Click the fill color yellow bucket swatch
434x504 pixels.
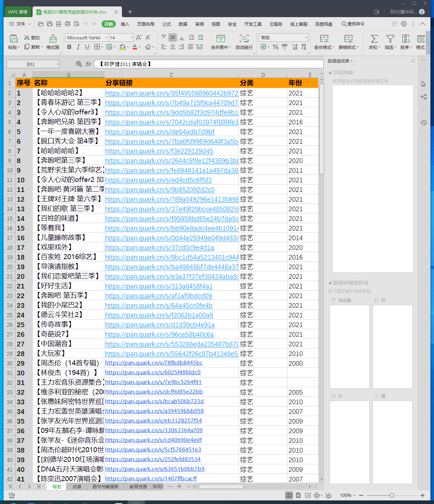[x=123, y=47]
